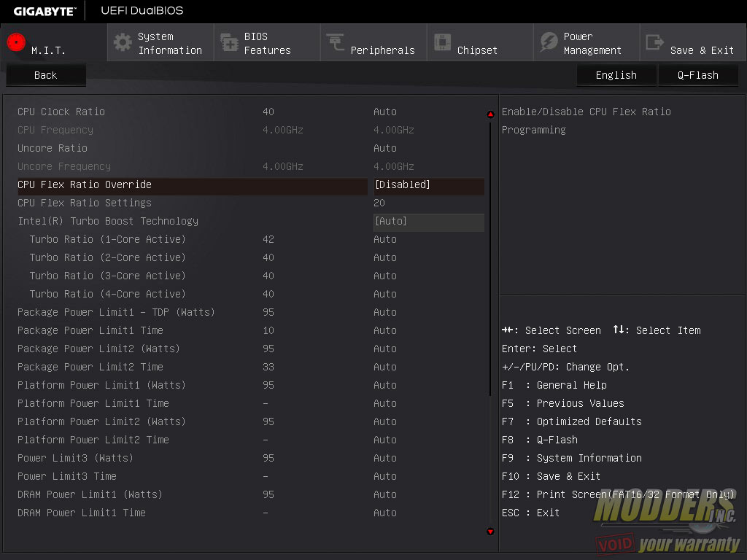Click the F10 Save & Exit help line
This screenshot has width=747, height=560.
(x=551, y=477)
